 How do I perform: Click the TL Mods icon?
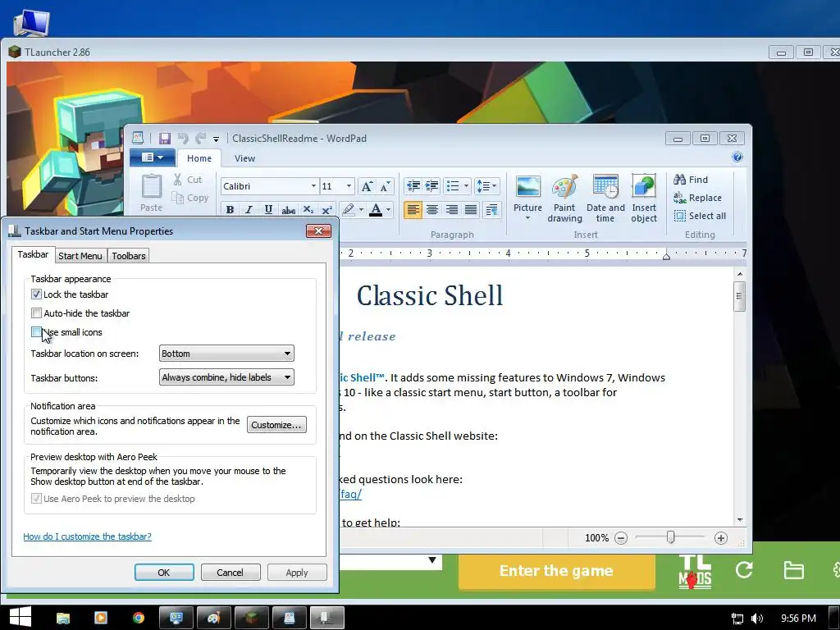click(695, 571)
